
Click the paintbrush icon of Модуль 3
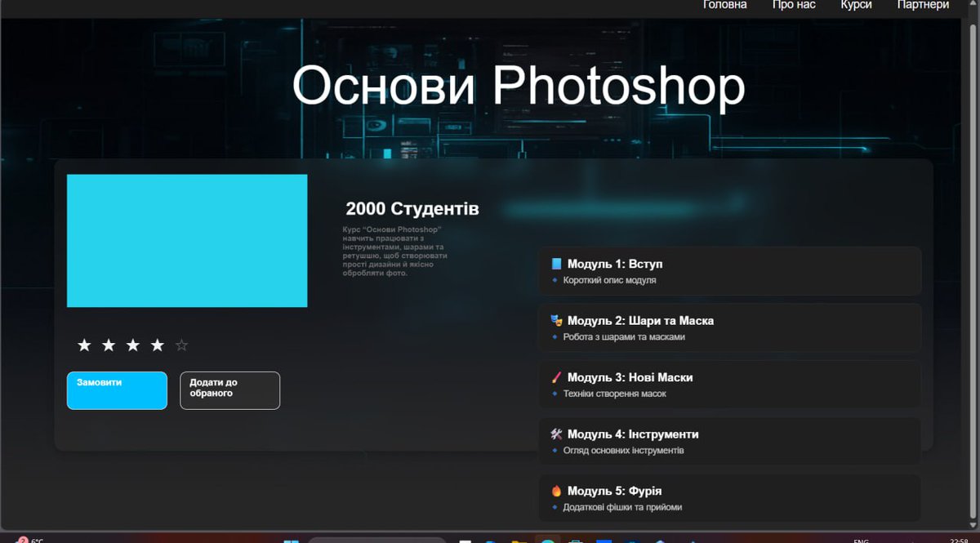pyautogui.click(x=556, y=377)
